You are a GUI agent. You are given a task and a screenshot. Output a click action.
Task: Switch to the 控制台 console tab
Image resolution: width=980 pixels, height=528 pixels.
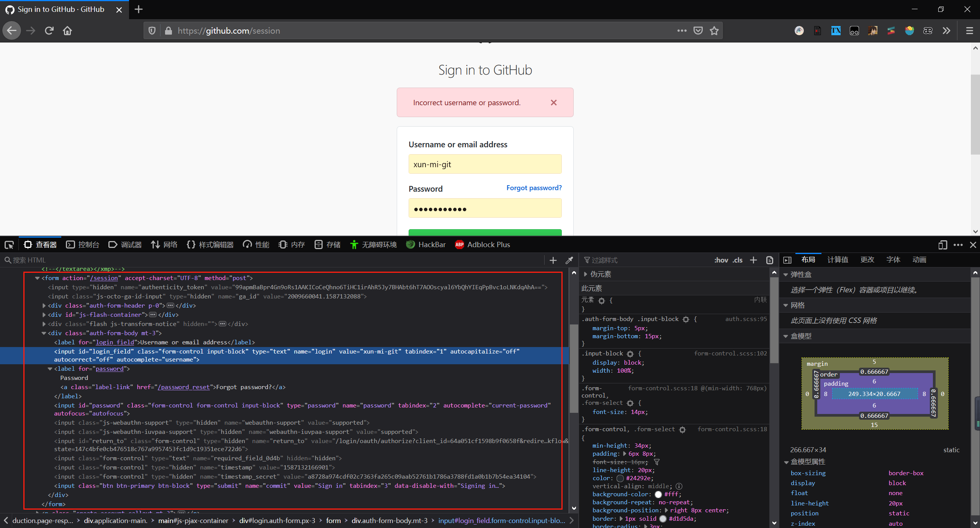point(83,245)
